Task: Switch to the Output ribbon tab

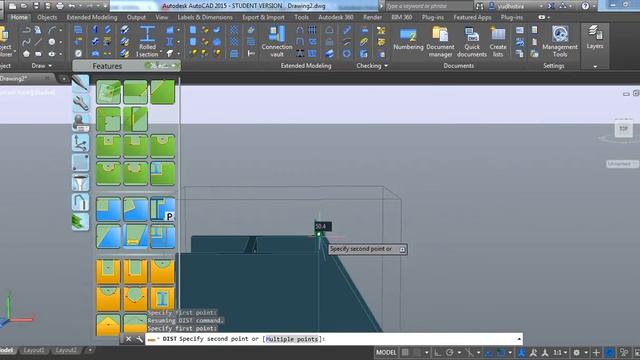Action: coord(136,17)
